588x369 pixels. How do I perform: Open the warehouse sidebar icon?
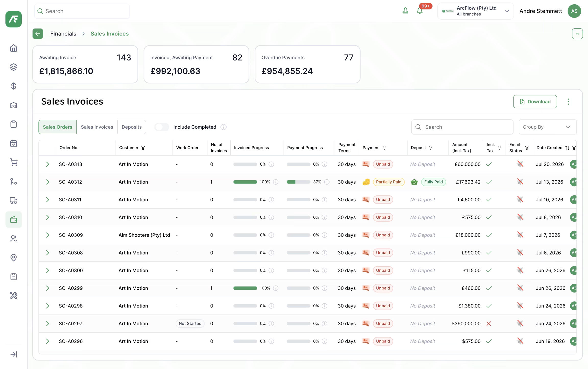point(14,105)
